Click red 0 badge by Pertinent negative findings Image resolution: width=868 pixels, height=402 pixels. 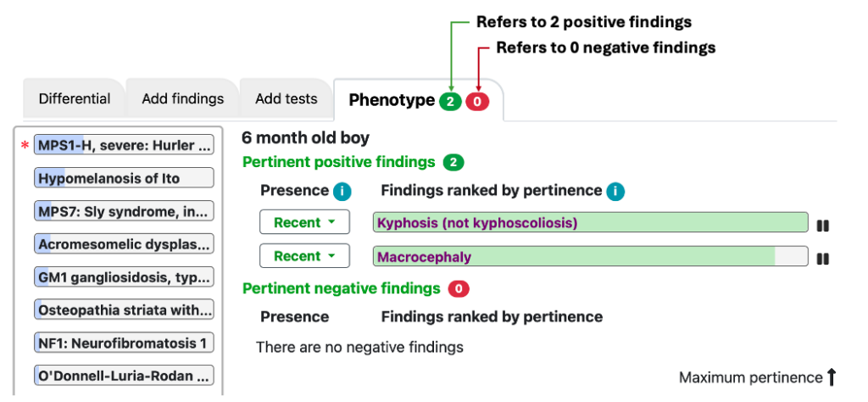tap(459, 288)
